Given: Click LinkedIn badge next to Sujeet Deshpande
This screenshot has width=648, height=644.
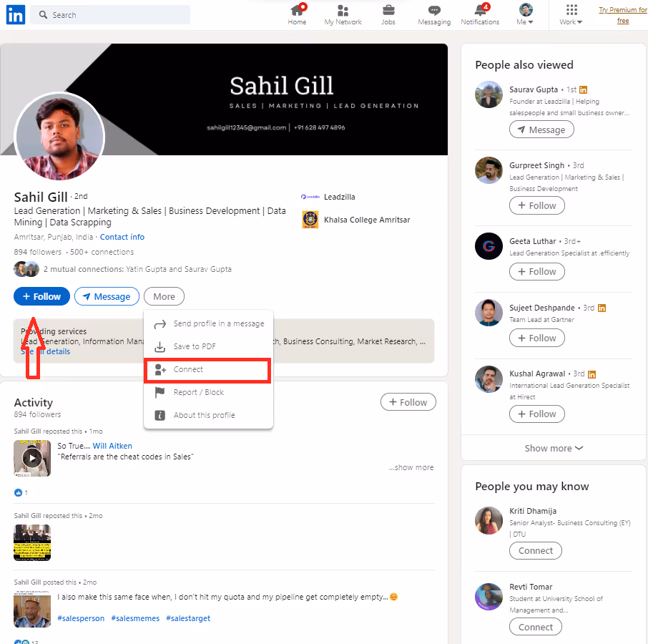Looking at the screenshot, I should (602, 308).
